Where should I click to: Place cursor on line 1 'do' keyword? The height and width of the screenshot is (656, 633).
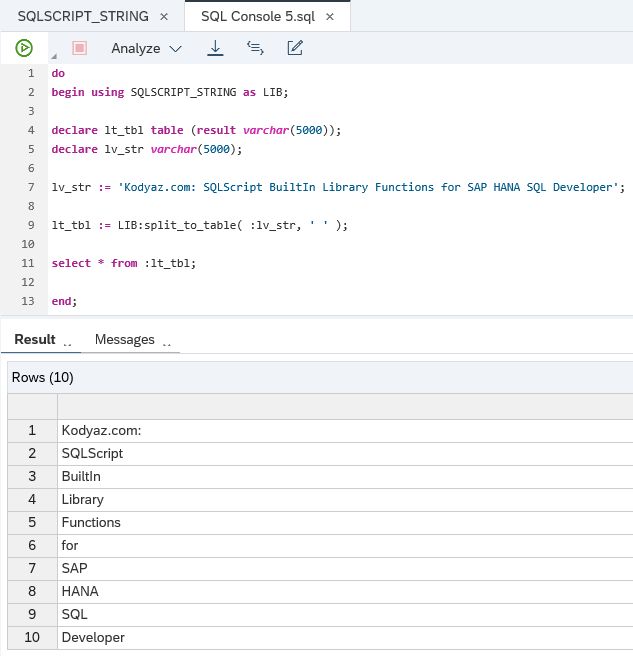[58, 73]
